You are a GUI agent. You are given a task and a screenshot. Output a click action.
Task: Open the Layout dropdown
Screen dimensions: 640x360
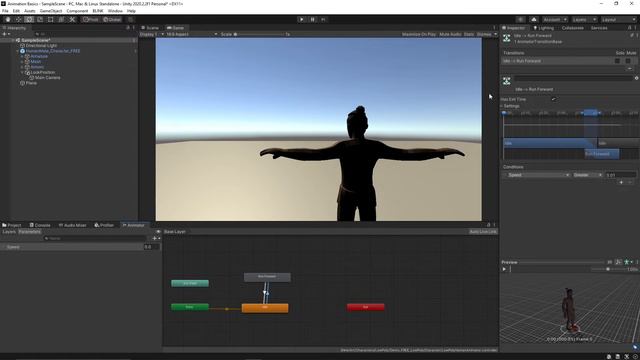click(x=618, y=20)
